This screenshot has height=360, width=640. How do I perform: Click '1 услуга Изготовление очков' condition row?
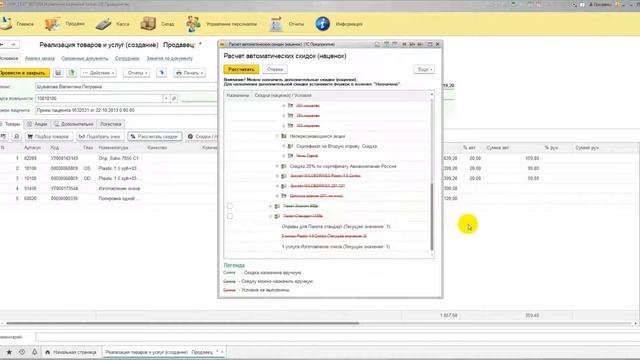pyautogui.click(x=336, y=247)
